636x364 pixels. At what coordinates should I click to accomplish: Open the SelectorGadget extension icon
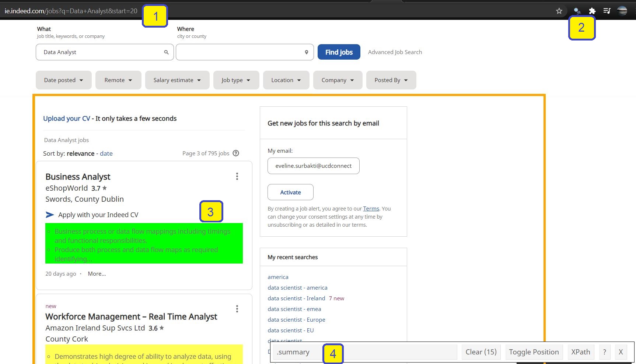point(577,11)
